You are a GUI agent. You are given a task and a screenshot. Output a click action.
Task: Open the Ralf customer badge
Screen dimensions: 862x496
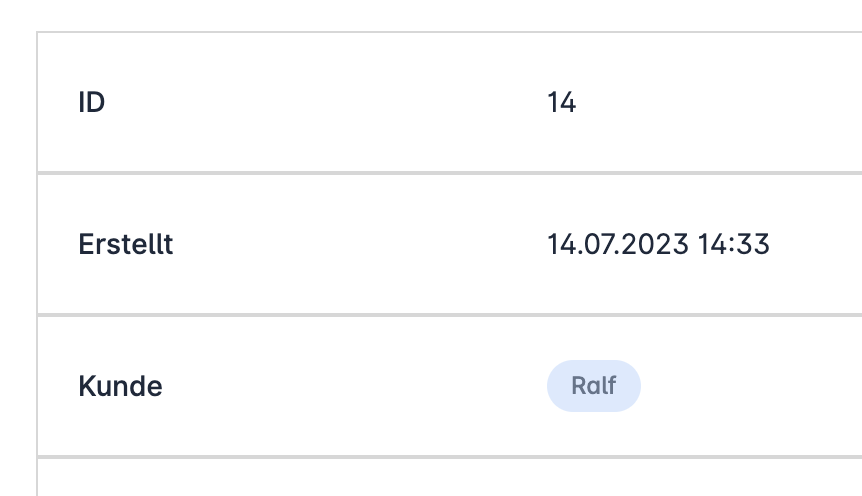593,386
